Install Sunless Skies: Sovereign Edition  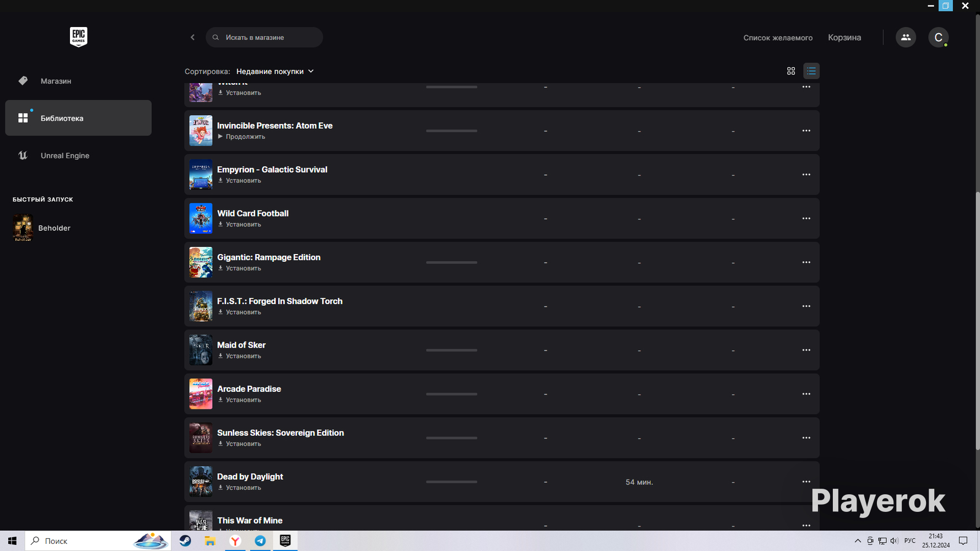tap(239, 444)
